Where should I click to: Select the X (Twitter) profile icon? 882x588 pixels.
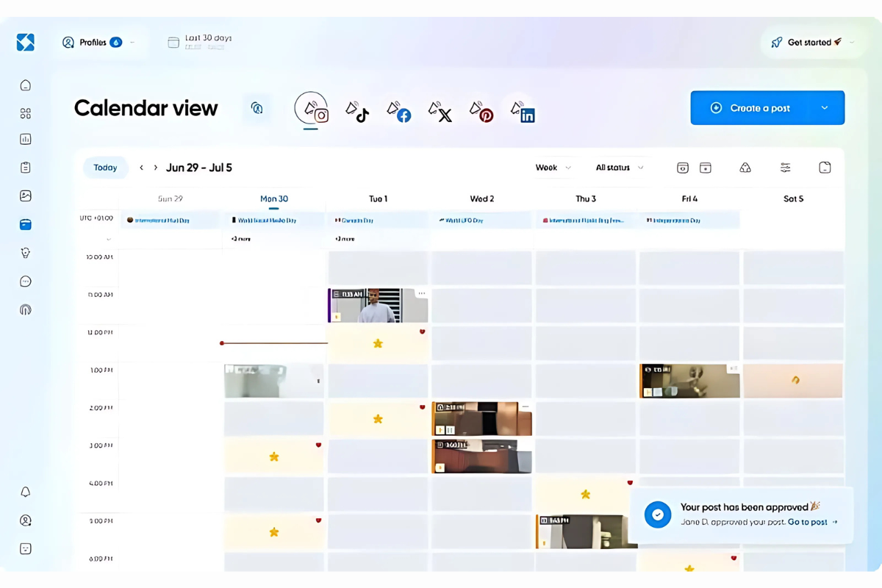point(440,112)
